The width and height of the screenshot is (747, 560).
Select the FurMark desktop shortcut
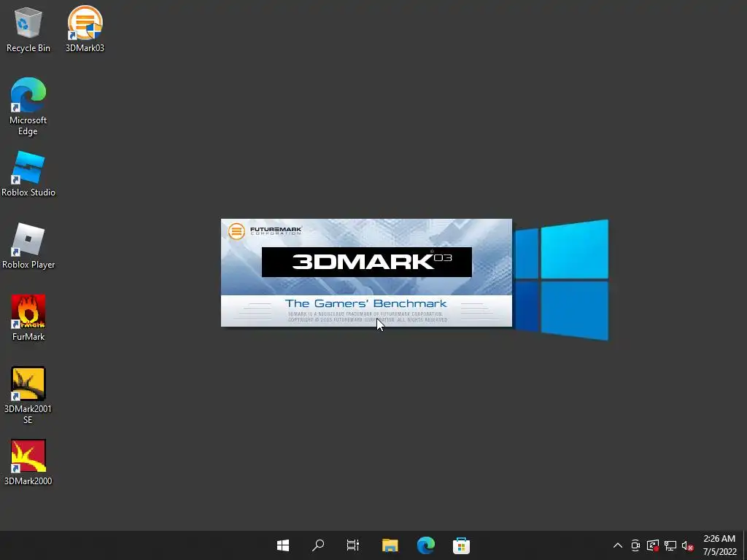[28, 318]
